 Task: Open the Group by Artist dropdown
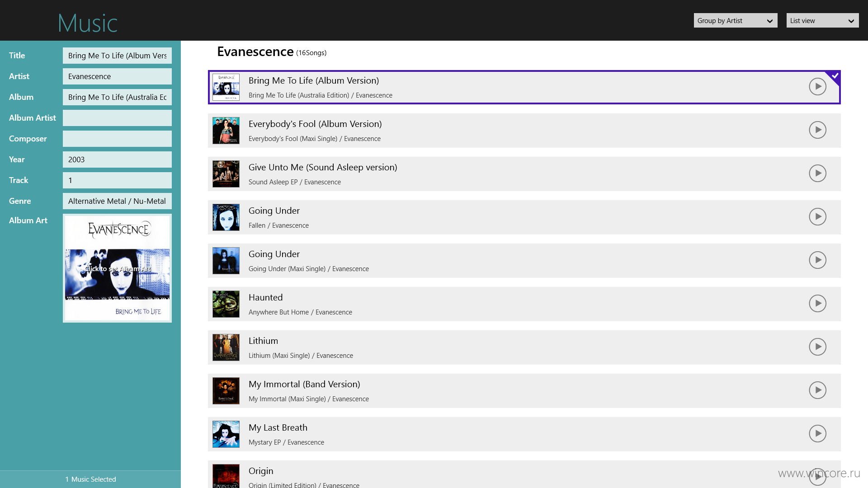(736, 20)
